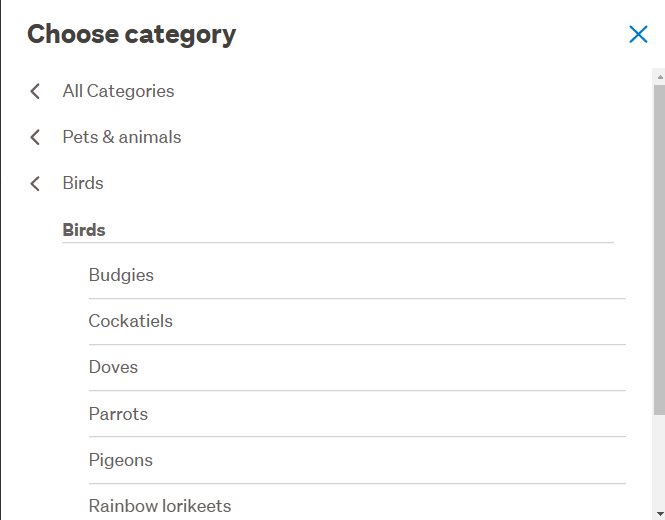The image size is (665, 520).
Task: Return to the Pets & animals category
Action: click(x=122, y=137)
